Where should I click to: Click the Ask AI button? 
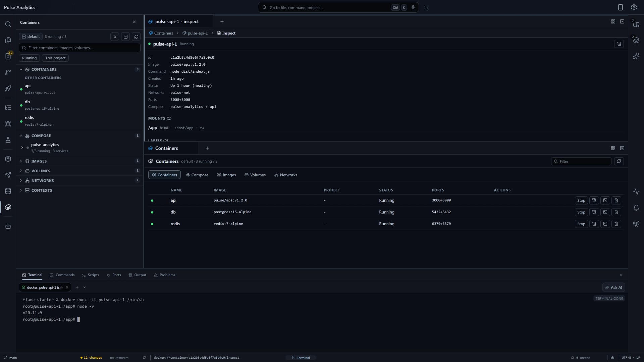(x=614, y=287)
